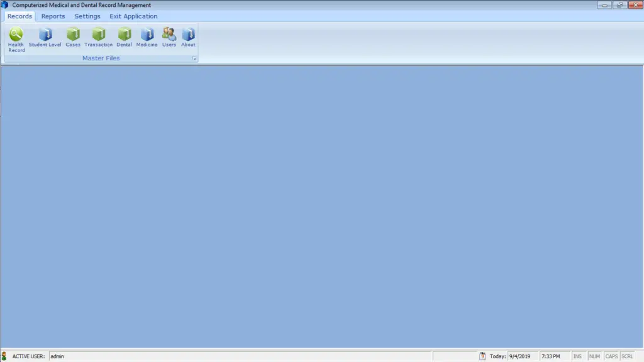Toggle the CAPS lock indicator
Image resolution: width=644 pixels, height=362 pixels.
611,356
